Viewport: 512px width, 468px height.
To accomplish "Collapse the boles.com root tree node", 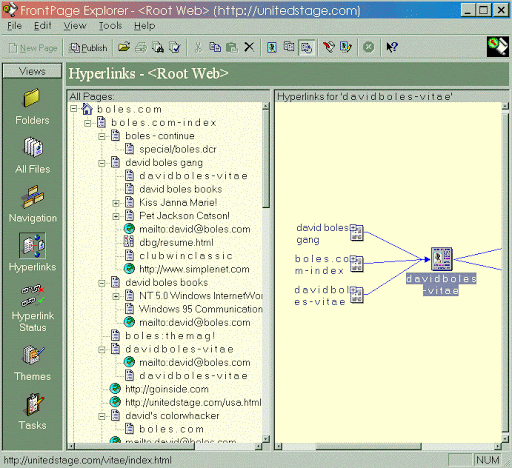I will click(74, 109).
